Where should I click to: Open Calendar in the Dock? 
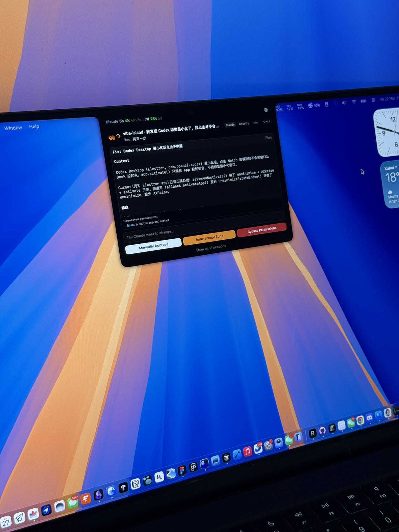6,522
